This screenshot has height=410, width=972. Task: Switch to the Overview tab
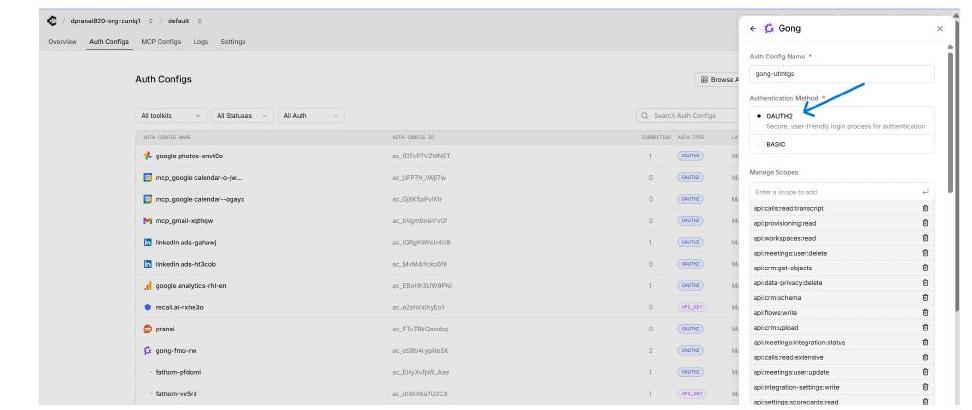tap(62, 42)
